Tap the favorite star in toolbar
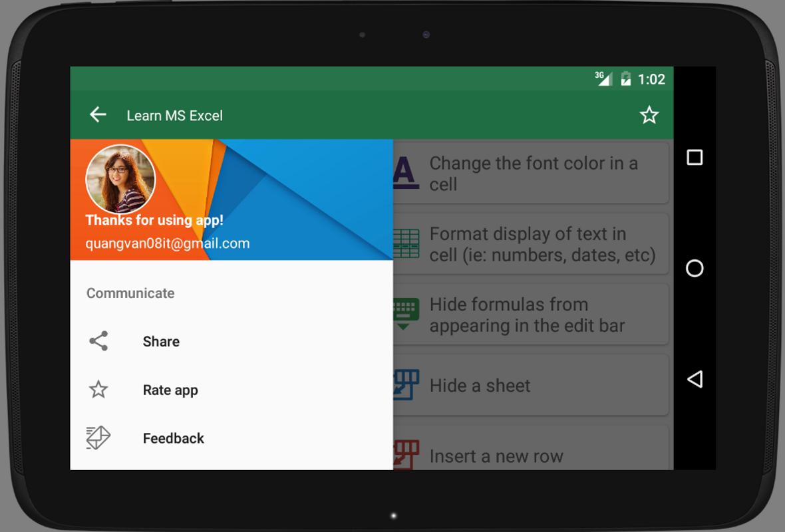This screenshot has height=532, width=785. point(649,115)
